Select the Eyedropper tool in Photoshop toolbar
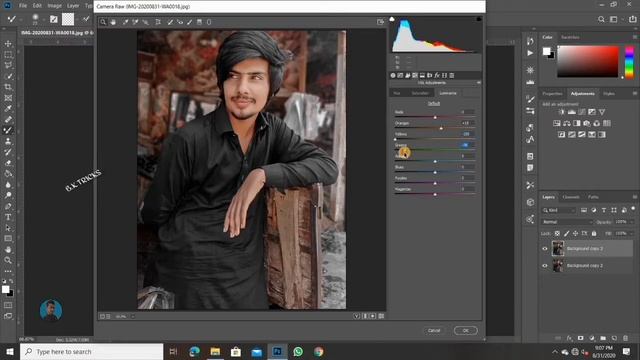The image size is (640, 360). (x=8, y=109)
